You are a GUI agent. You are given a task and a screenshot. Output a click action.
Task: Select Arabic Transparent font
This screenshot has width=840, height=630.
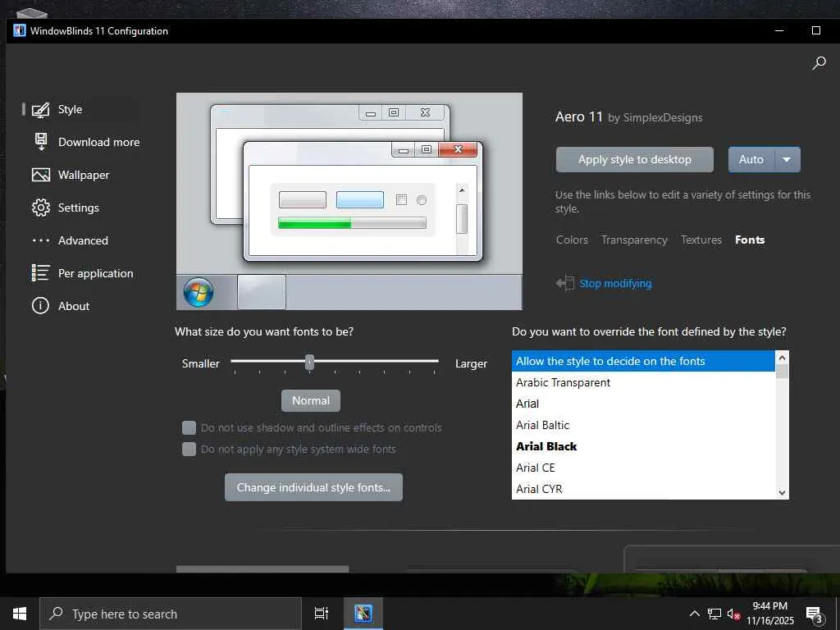tap(643, 382)
